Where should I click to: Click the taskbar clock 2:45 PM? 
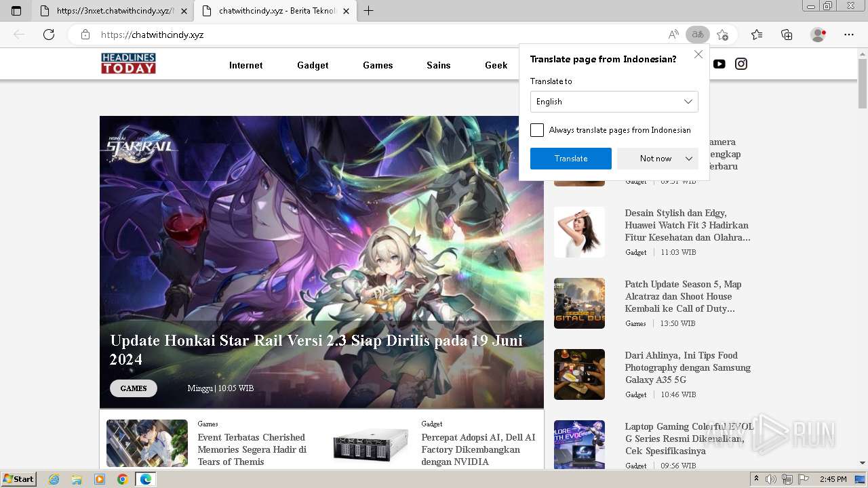pos(833,479)
